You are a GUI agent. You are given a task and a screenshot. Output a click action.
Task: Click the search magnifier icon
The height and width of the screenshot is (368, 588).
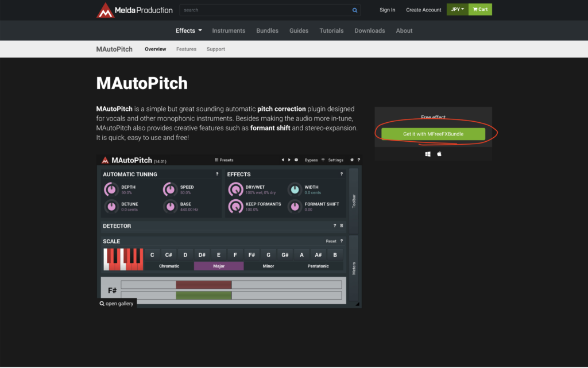tap(355, 10)
